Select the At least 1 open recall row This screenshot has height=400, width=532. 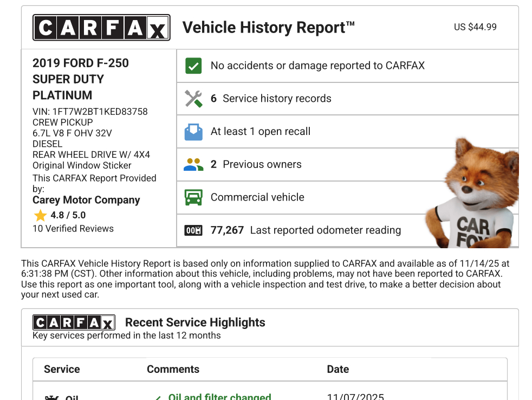coord(261,132)
